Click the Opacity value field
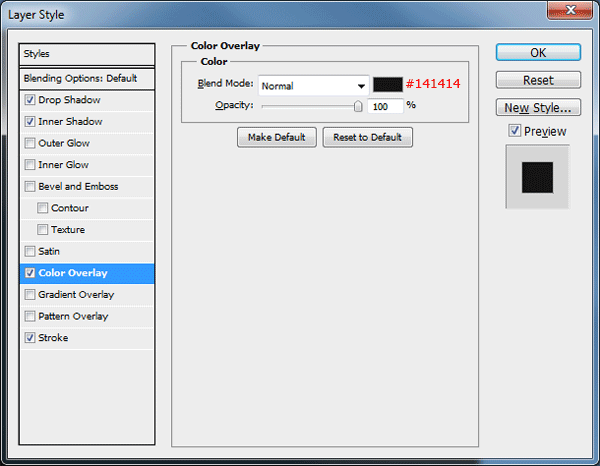This screenshot has width=600, height=466. [x=385, y=106]
